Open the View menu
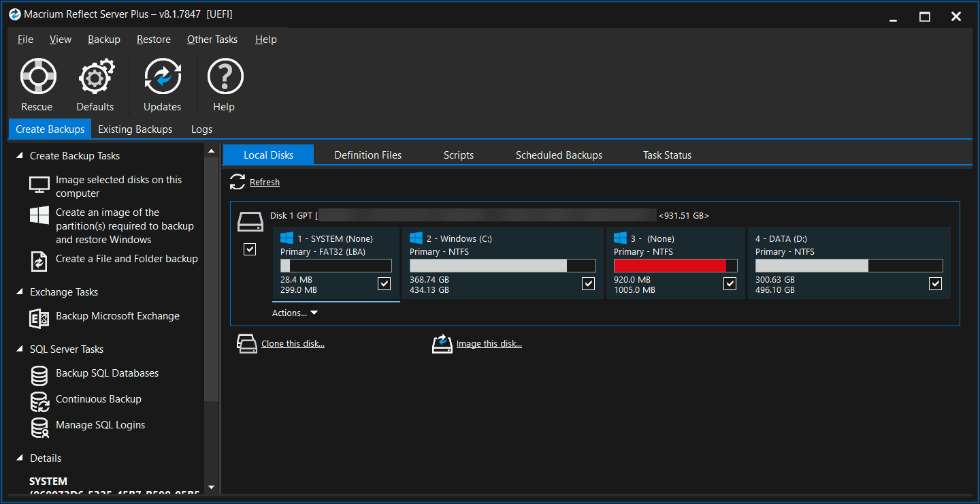 point(61,40)
